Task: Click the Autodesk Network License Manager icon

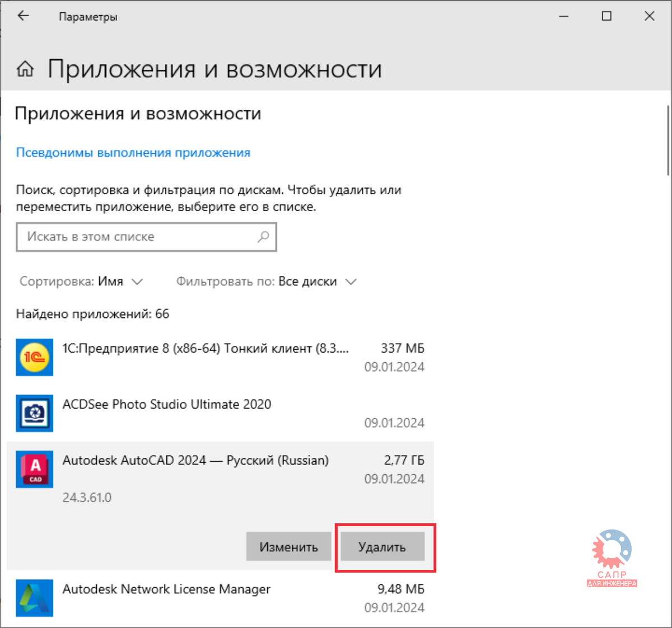Action: point(35,598)
